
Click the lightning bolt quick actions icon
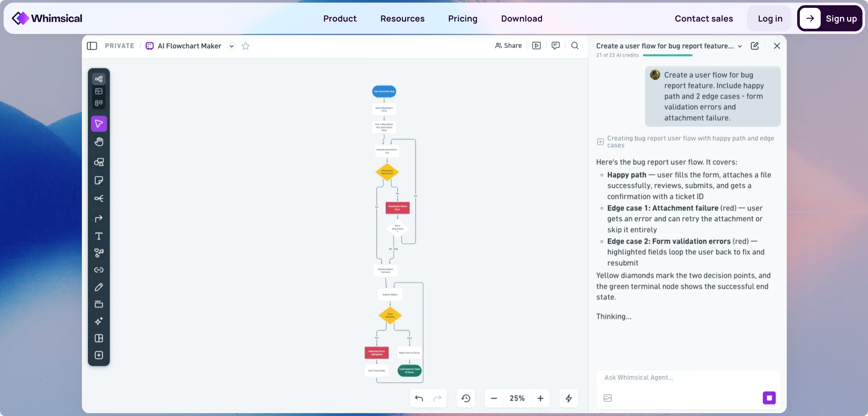coord(569,398)
